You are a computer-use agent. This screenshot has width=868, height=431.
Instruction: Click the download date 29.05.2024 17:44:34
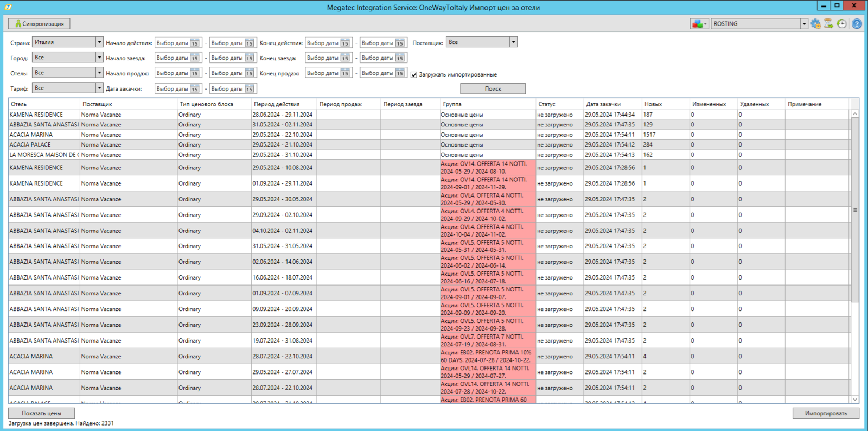point(612,115)
